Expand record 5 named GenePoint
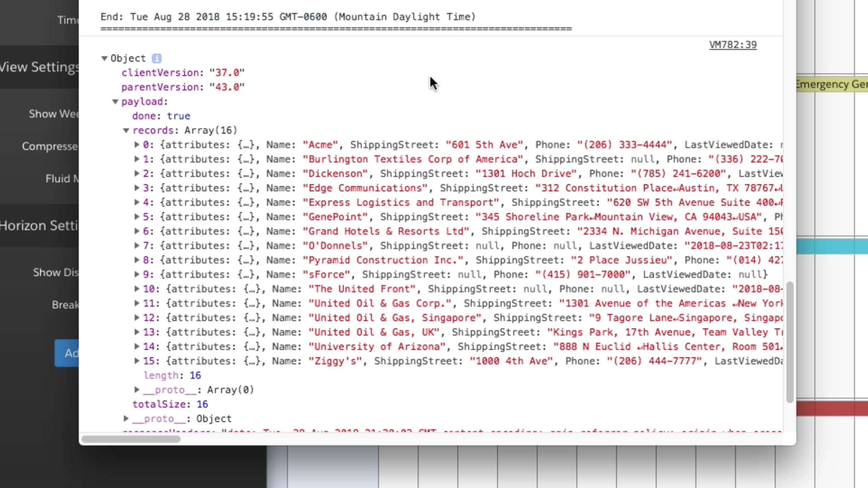 click(x=137, y=217)
